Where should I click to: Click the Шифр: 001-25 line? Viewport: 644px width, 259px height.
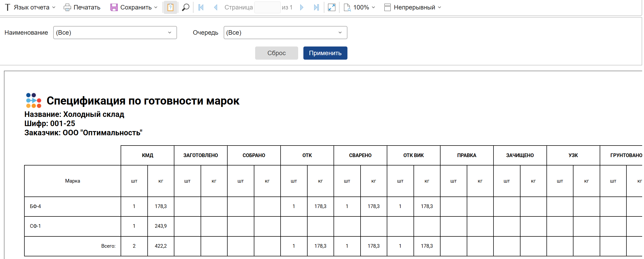pyautogui.click(x=50, y=123)
